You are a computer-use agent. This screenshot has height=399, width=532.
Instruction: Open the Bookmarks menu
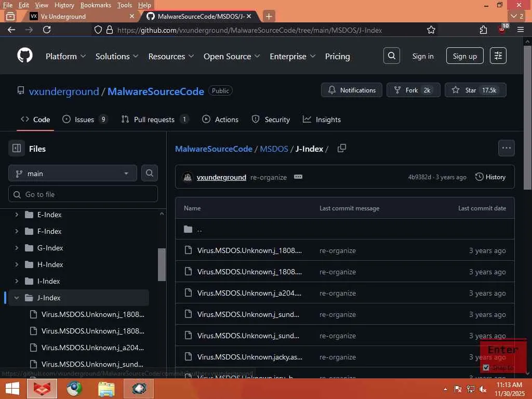pyautogui.click(x=96, y=5)
